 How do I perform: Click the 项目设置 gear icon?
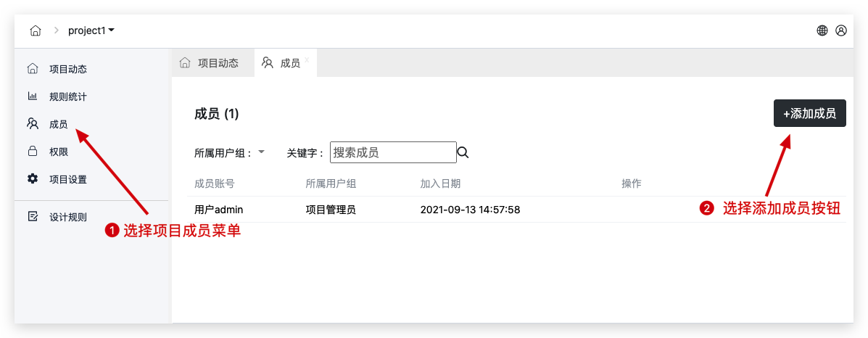(33, 179)
